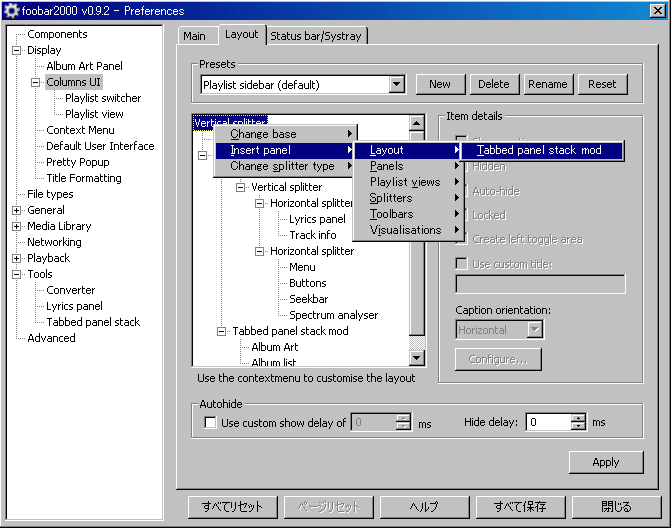
Task: Select Networking tree item
Action: (x=54, y=242)
